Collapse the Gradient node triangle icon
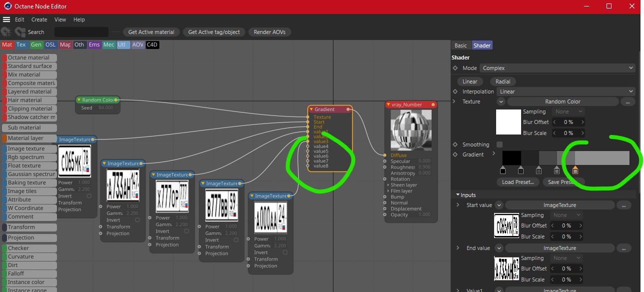This screenshot has width=644, height=292. tap(311, 109)
